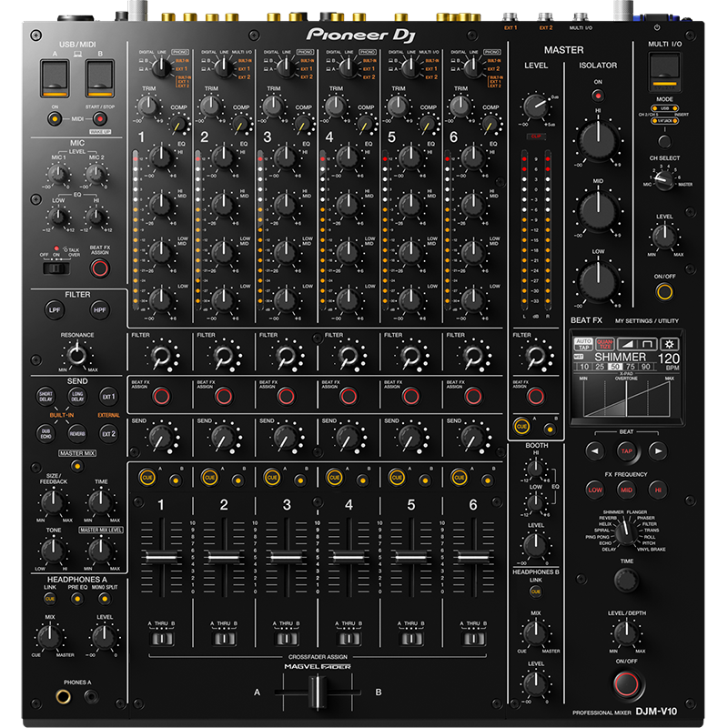Select beat value 25 on the display
Viewport: 728px width, 728px height.
click(600, 367)
